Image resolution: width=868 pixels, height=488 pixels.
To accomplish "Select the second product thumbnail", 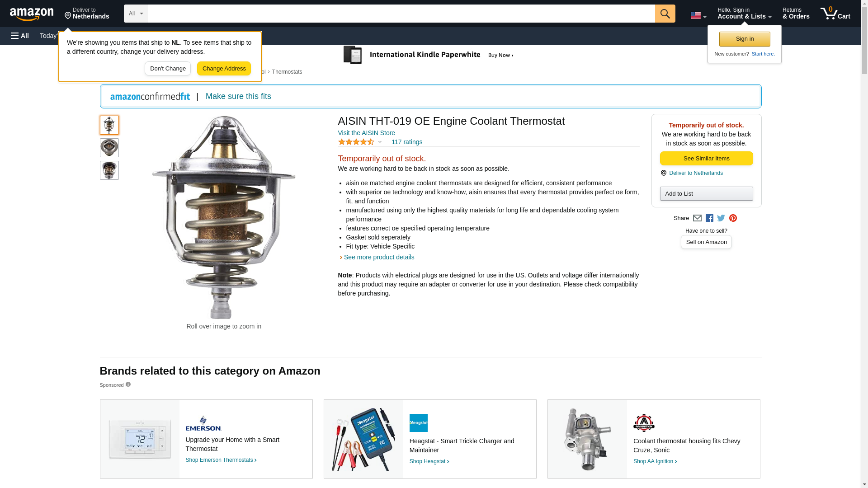I will click(109, 148).
